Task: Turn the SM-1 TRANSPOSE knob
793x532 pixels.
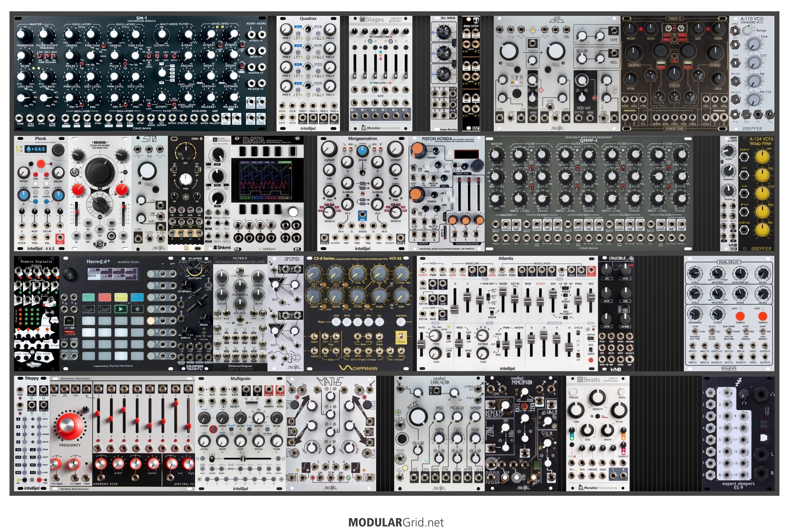Action: click(24, 34)
